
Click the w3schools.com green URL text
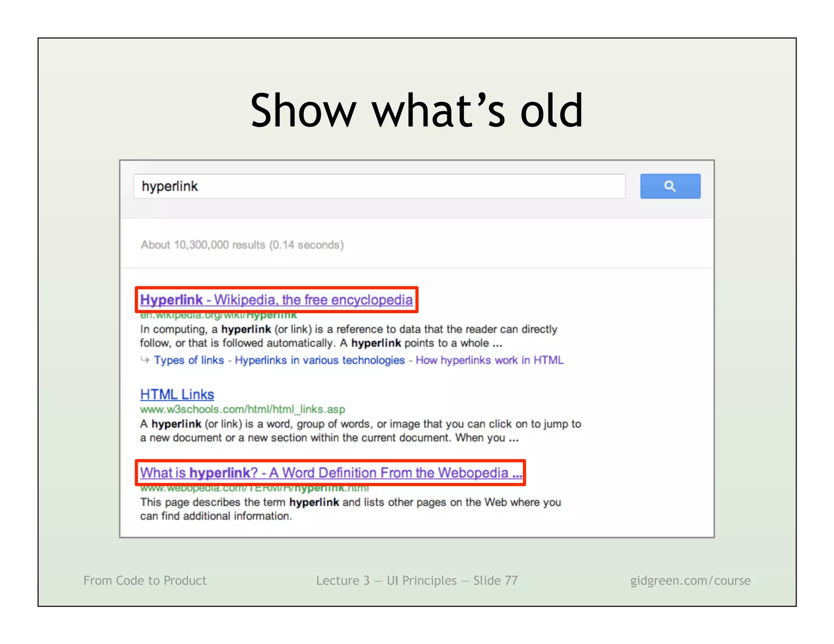click(242, 409)
